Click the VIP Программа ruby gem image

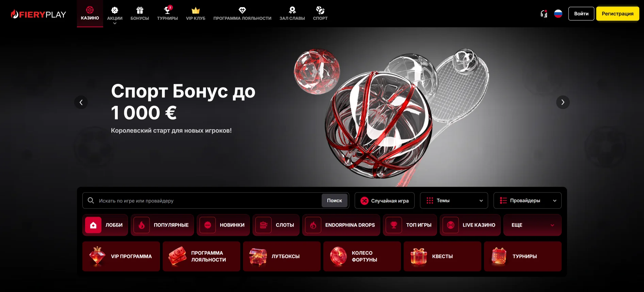(x=97, y=256)
